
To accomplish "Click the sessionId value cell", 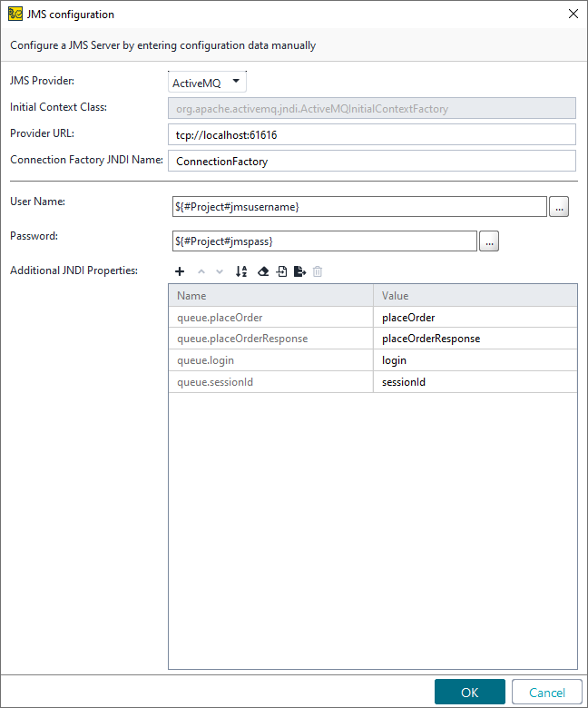I will point(475,382).
